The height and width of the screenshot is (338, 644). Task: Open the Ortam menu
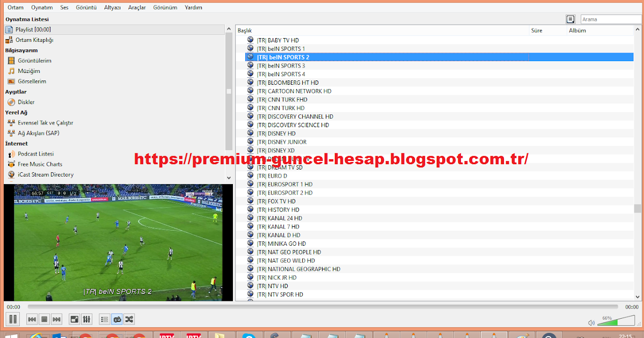click(16, 8)
